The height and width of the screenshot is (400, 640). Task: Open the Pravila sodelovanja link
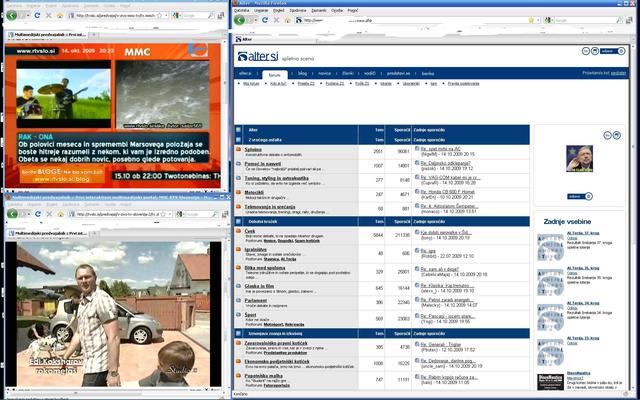click(463, 83)
